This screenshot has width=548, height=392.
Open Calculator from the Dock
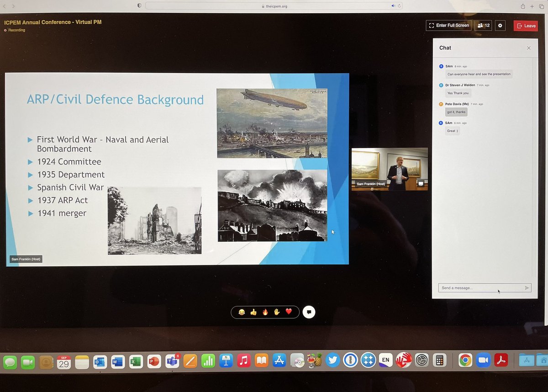coord(439,360)
